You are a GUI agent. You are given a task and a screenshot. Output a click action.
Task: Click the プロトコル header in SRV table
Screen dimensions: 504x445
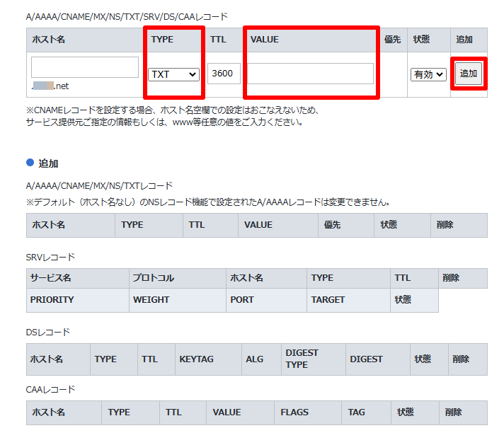coord(153,278)
